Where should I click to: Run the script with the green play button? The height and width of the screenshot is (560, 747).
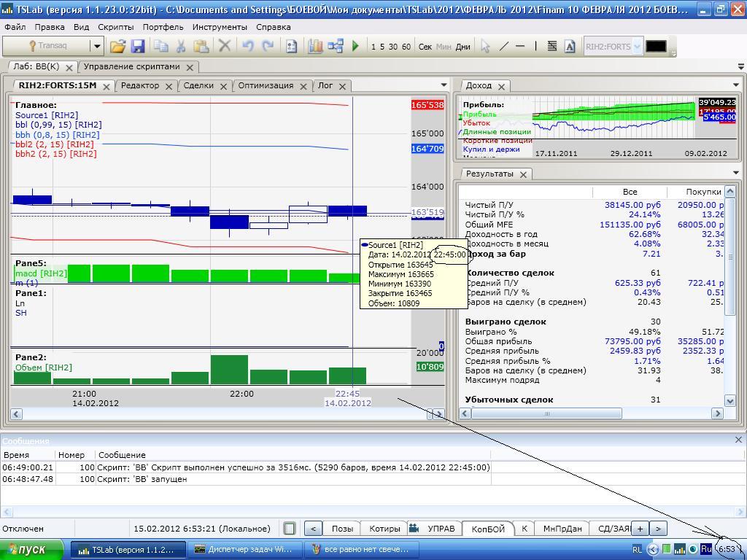pyautogui.click(x=355, y=46)
